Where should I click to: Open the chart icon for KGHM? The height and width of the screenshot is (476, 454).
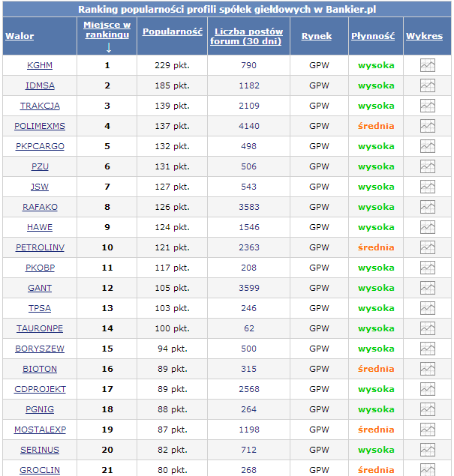point(428,65)
